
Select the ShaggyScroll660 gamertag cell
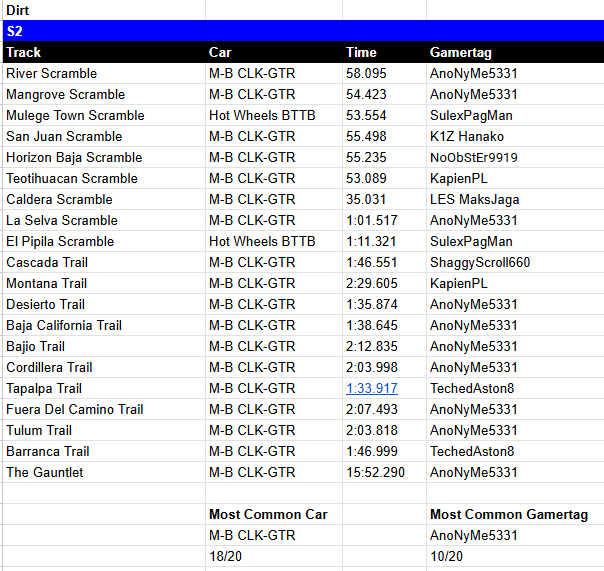coord(515,262)
